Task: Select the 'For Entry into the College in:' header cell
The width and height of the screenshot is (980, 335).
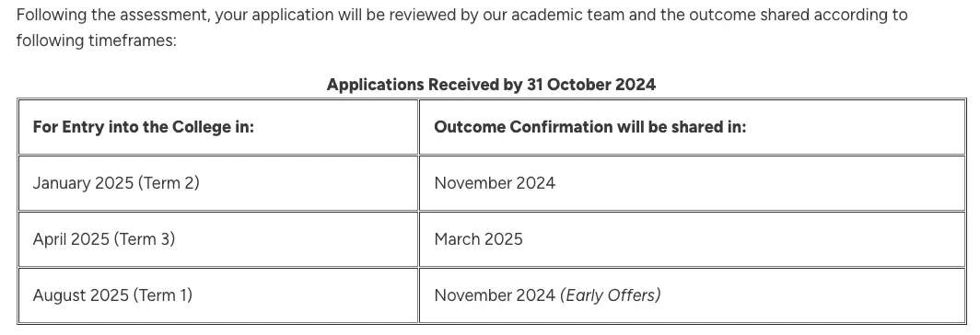Action: click(218, 127)
